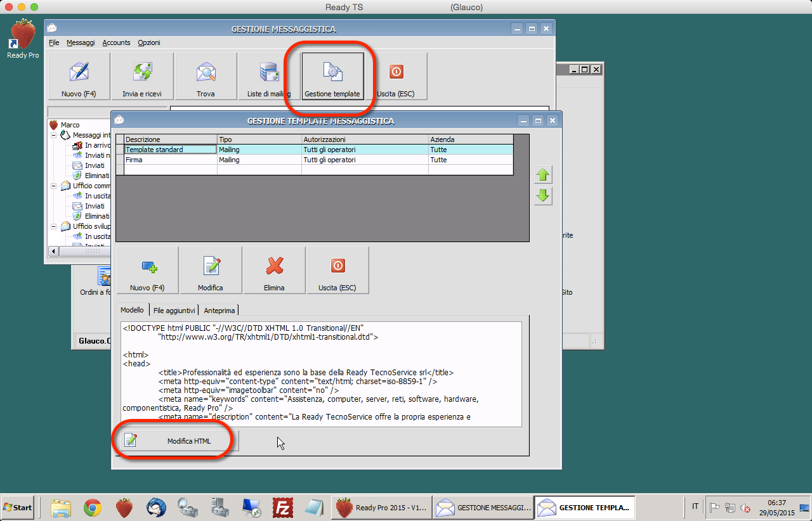Switch to the Anteprima tab
This screenshot has width=812, height=521.
click(x=219, y=311)
